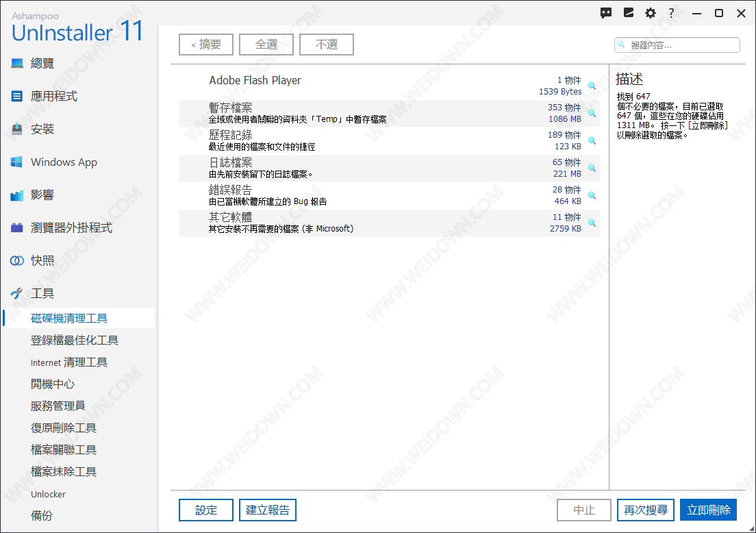
Task: Open 登錄檔最佳化工具 under tools
Action: (74, 340)
